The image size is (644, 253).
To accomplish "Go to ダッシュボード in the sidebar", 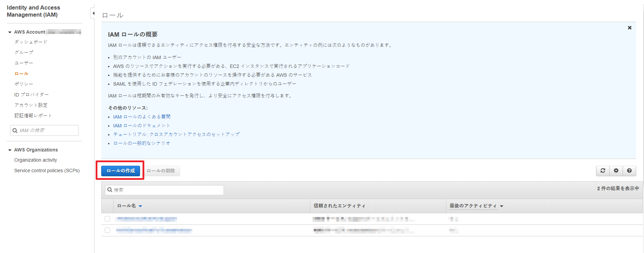I will 31,42.
